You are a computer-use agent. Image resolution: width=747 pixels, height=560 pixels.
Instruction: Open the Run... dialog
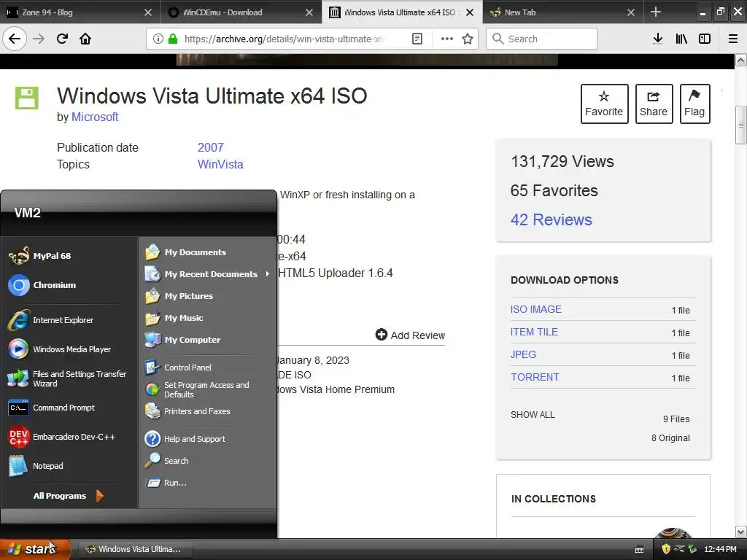pyautogui.click(x=166, y=483)
